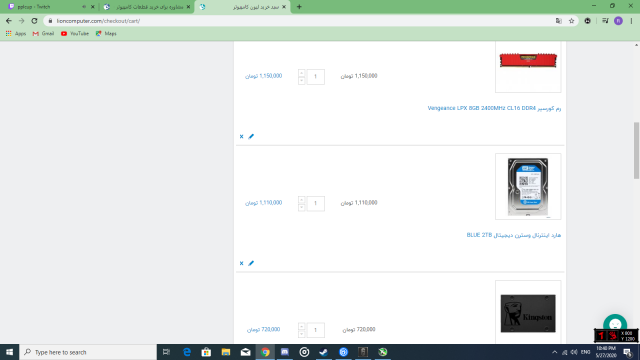The width and height of the screenshot is (640, 360).
Task: Close the Twitch browser tab
Action: (93, 7)
